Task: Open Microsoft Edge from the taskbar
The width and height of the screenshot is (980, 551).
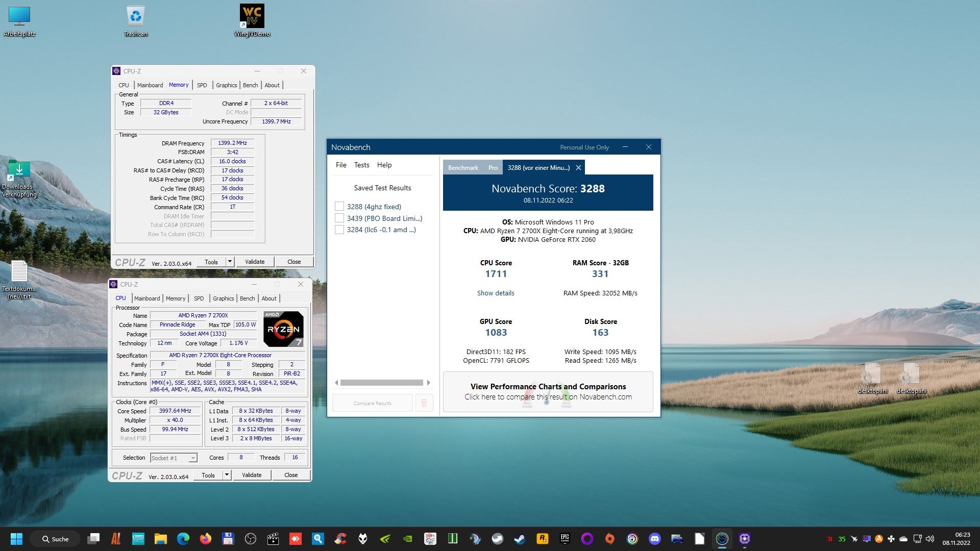Action: click(183, 539)
